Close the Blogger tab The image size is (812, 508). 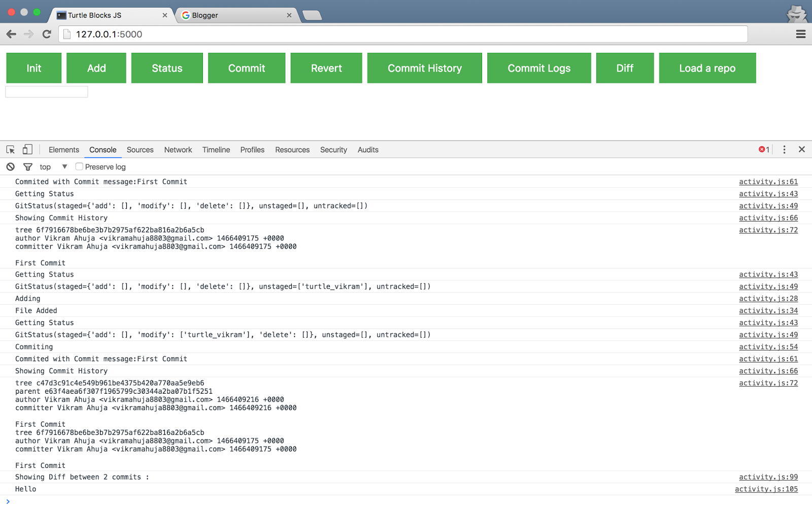289,15
